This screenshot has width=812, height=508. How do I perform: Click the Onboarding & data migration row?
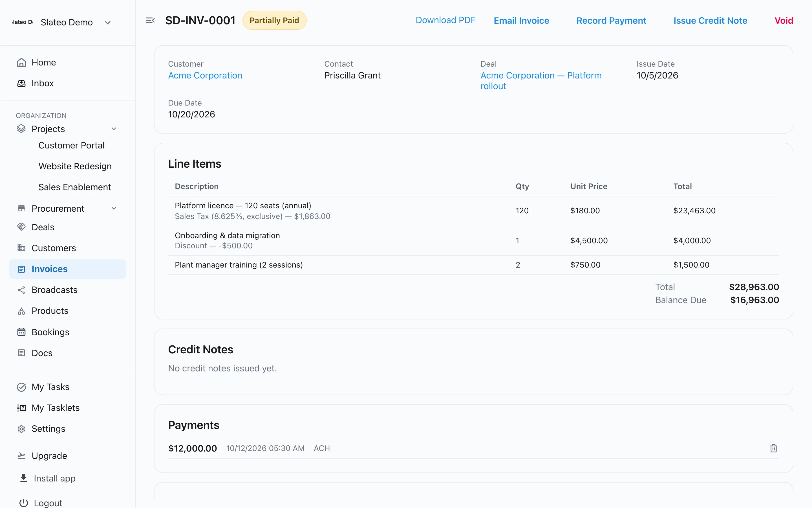click(473, 240)
